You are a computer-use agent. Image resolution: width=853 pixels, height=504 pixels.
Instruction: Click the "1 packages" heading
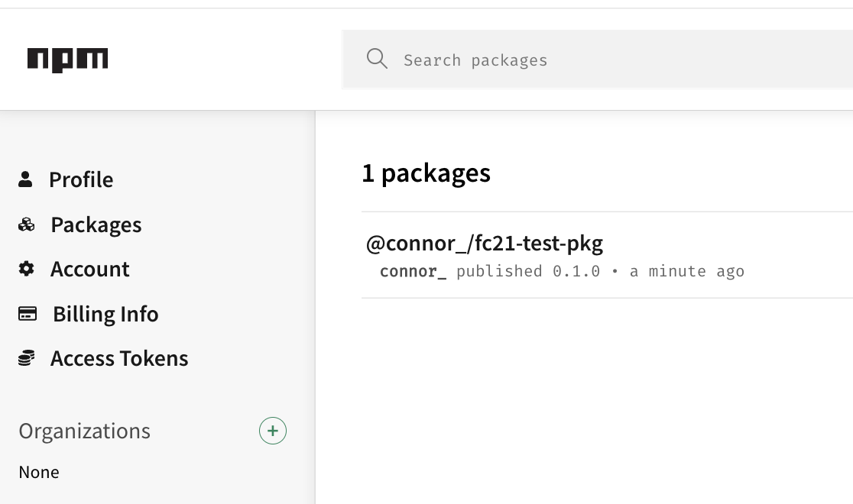426,173
